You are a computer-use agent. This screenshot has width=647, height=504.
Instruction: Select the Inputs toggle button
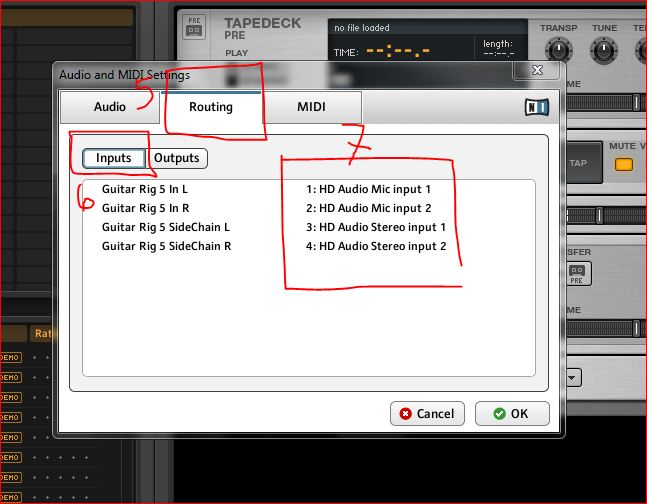pos(113,158)
